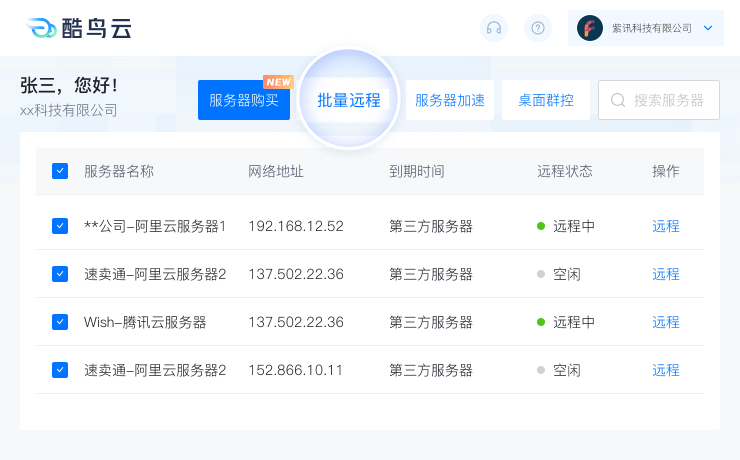Image resolution: width=740 pixels, height=460 pixels.
Task: Click the 服务器名称 column header
Action: pos(119,171)
